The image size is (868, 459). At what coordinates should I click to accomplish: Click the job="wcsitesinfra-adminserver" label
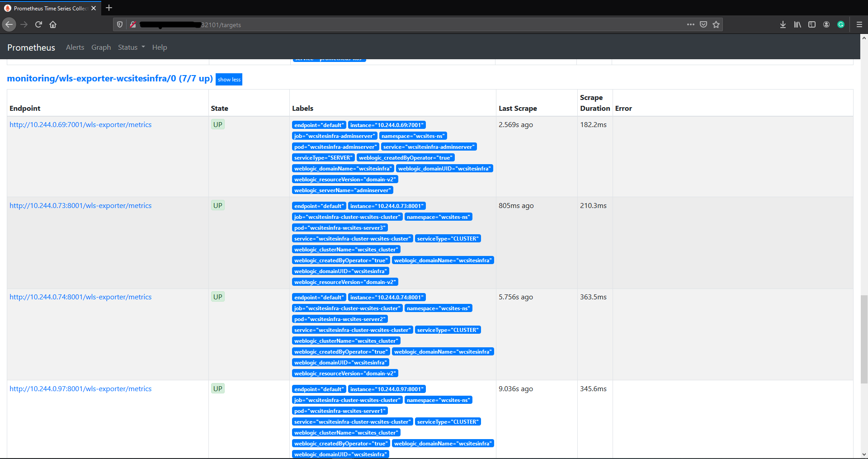[335, 136]
